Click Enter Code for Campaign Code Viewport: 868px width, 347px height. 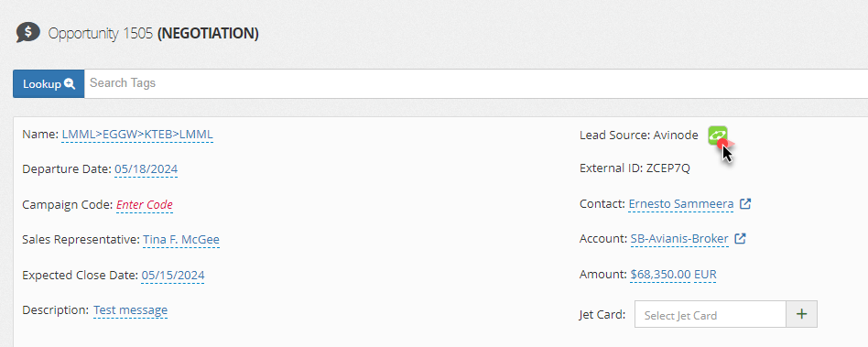145,205
